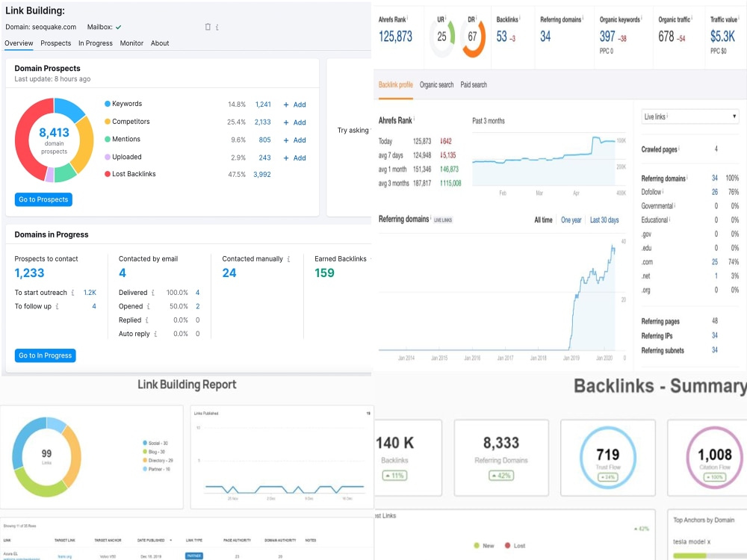
Task: Click the plus icon in the Keywords row
Action: pyautogui.click(x=286, y=105)
